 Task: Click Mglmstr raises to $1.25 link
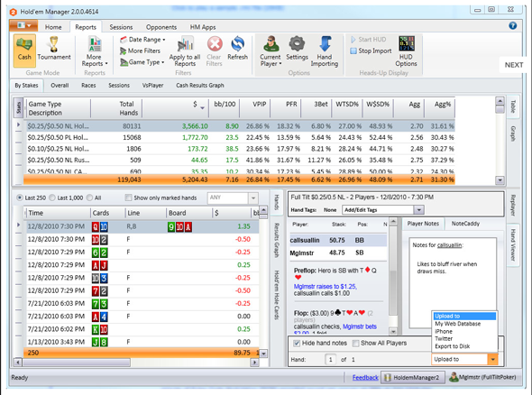click(325, 287)
